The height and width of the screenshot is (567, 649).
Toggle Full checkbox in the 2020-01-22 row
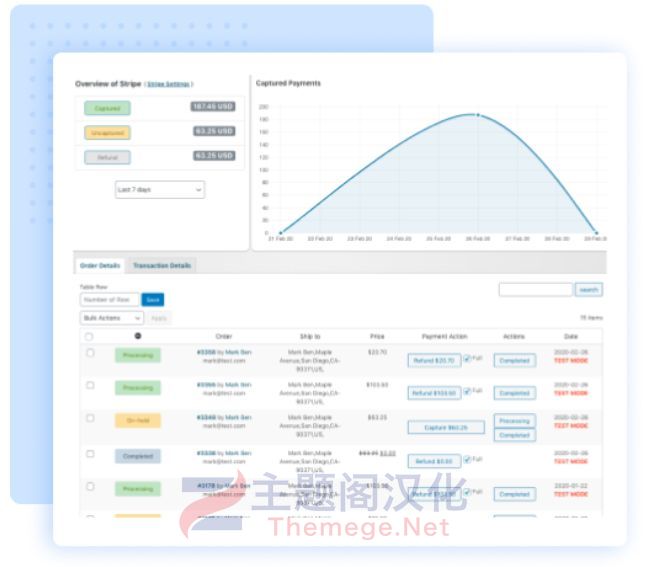467,492
